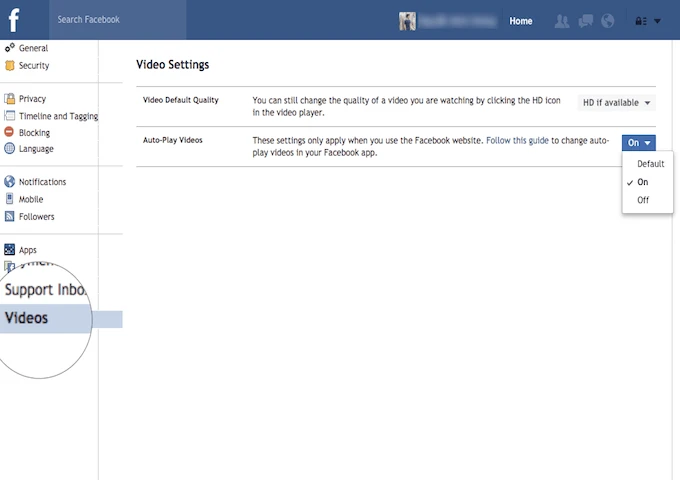Choose the checked On auto-play option
Viewport: 680px width, 480px height.
tap(643, 182)
